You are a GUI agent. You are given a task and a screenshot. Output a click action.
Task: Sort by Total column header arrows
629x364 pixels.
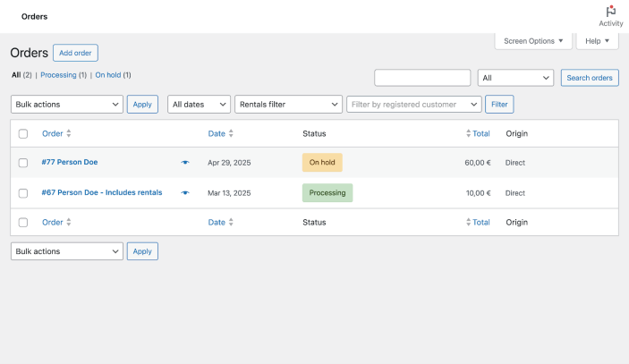(468, 133)
